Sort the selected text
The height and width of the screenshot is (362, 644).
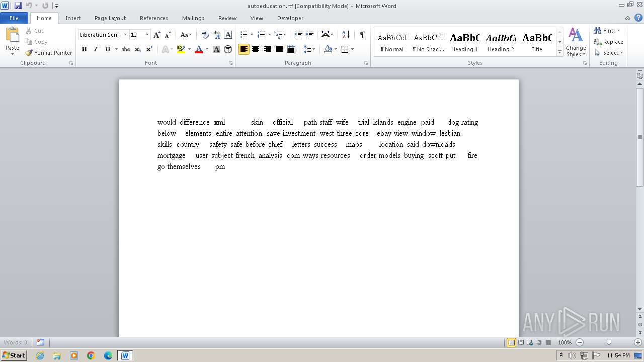click(x=346, y=35)
